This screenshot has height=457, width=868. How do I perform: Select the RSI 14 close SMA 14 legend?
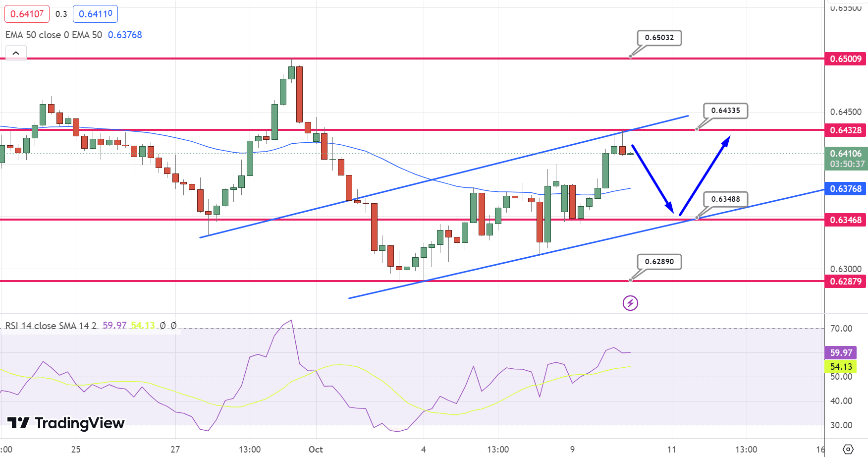(51, 326)
